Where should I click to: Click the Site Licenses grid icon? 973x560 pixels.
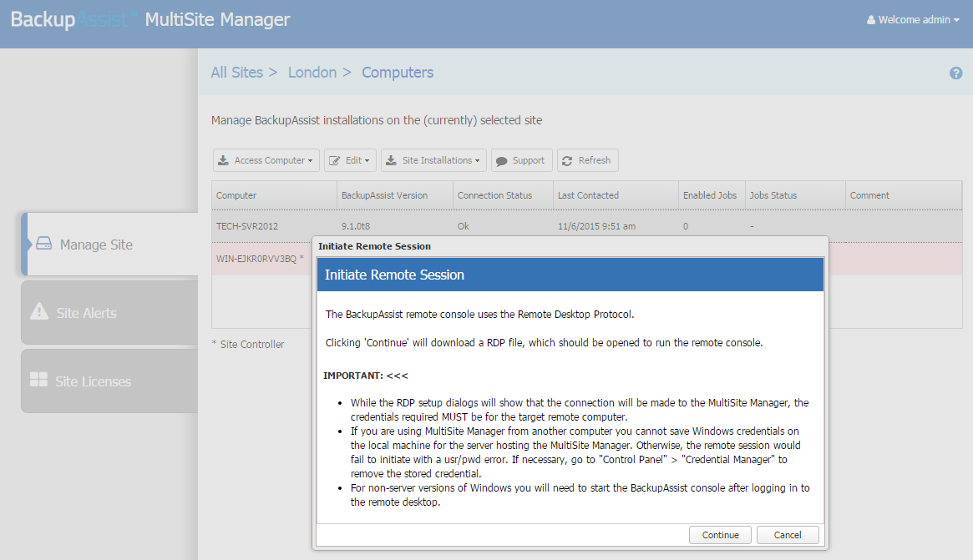pos(38,380)
